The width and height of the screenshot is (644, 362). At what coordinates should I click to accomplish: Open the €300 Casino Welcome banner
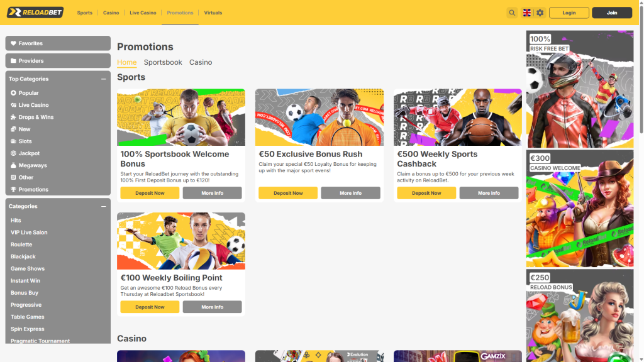(x=580, y=209)
